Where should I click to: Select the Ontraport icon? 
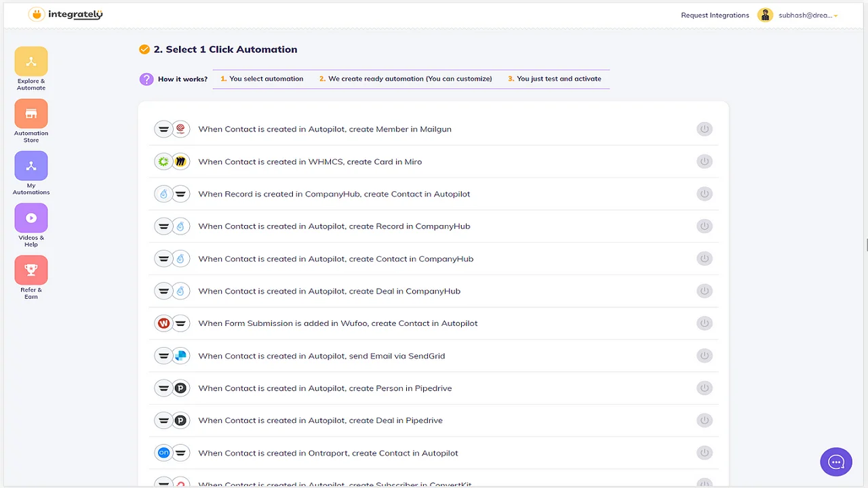163,453
